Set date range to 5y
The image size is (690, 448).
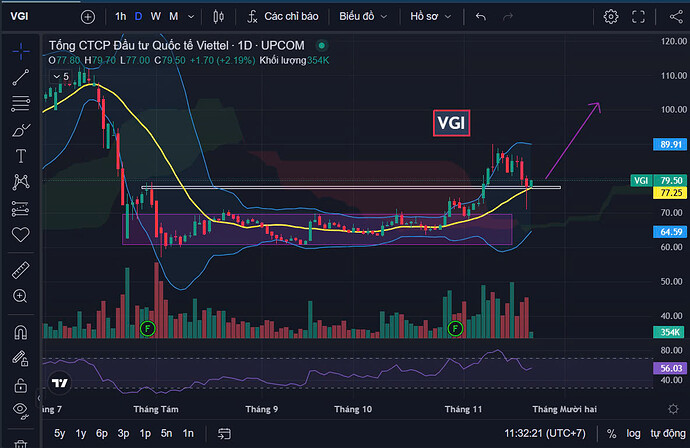click(x=59, y=433)
